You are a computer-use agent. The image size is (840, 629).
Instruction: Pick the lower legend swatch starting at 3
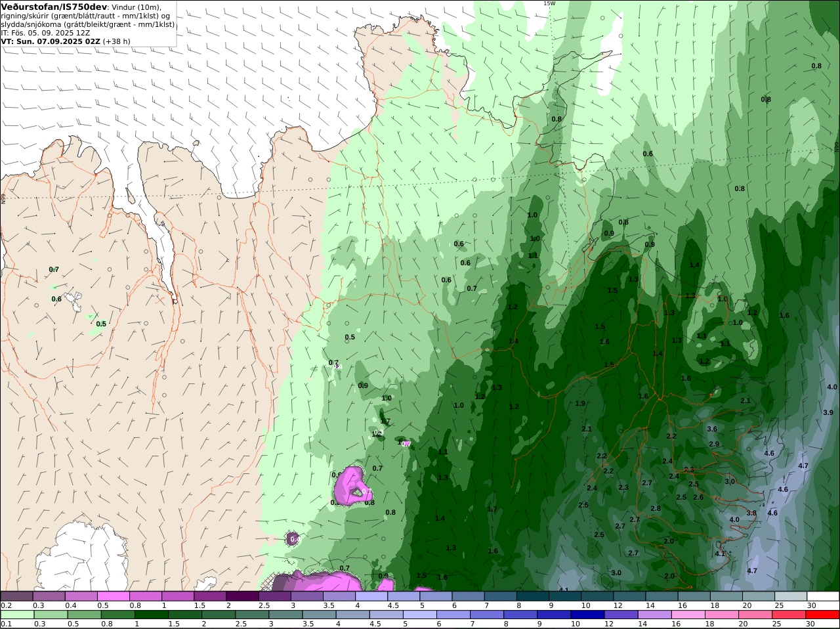pyautogui.click(x=285, y=615)
